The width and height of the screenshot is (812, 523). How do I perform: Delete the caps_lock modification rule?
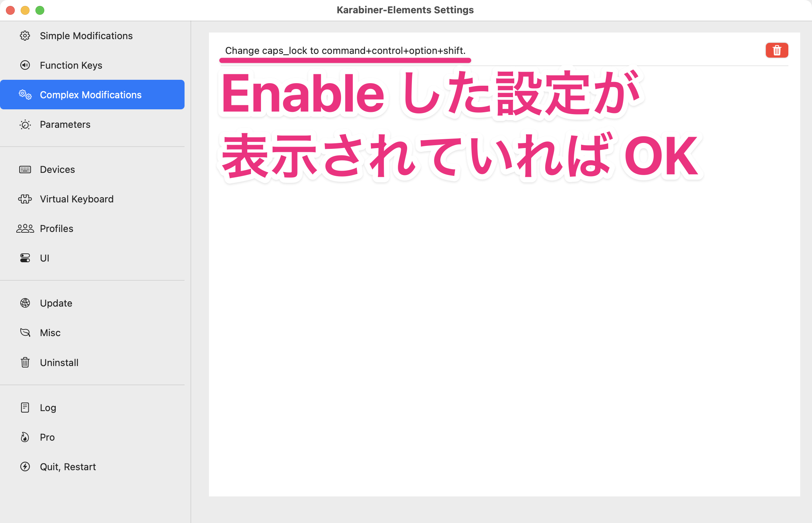(x=777, y=50)
